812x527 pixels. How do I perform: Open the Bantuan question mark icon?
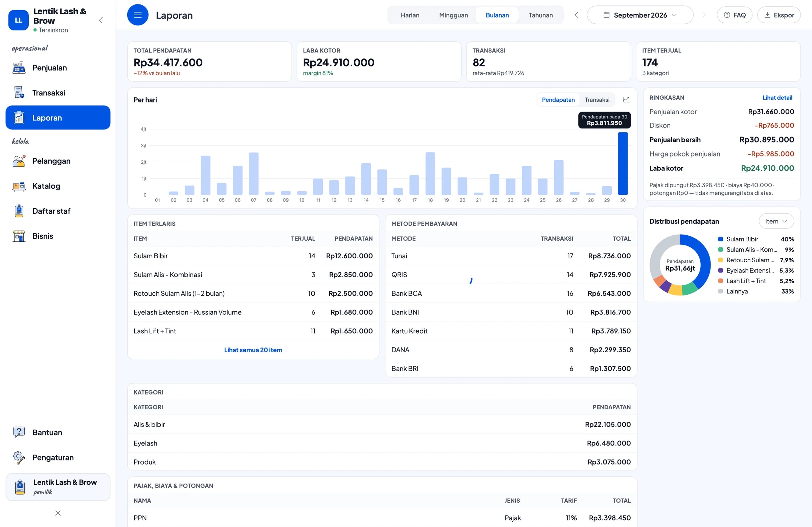[19, 432]
